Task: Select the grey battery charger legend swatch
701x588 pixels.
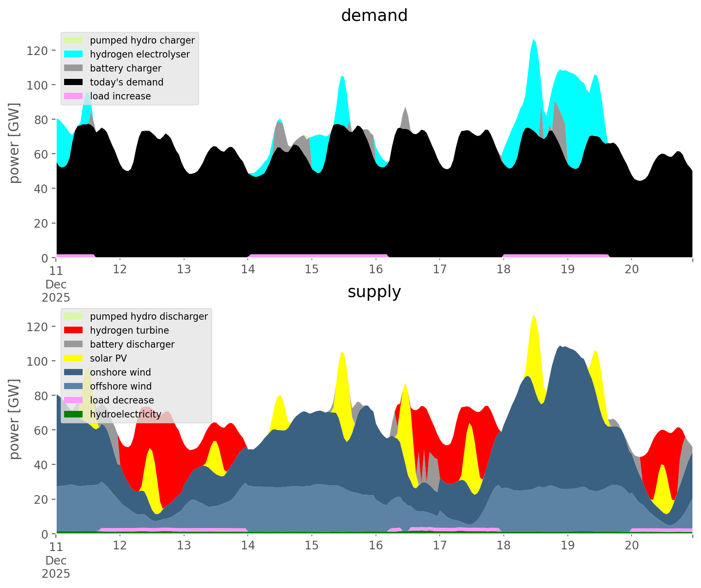Action: coord(74,68)
